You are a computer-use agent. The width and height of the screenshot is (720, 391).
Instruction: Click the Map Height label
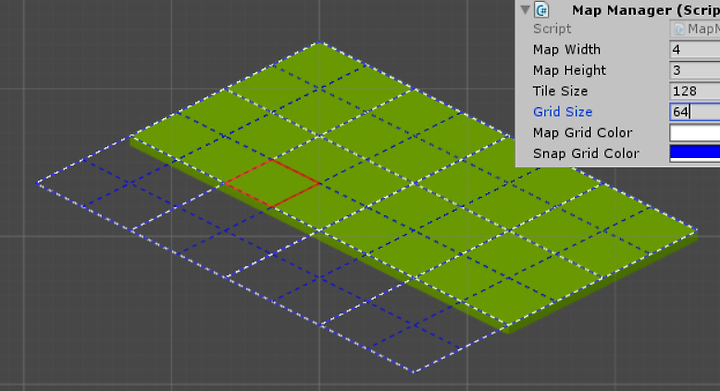tap(569, 70)
